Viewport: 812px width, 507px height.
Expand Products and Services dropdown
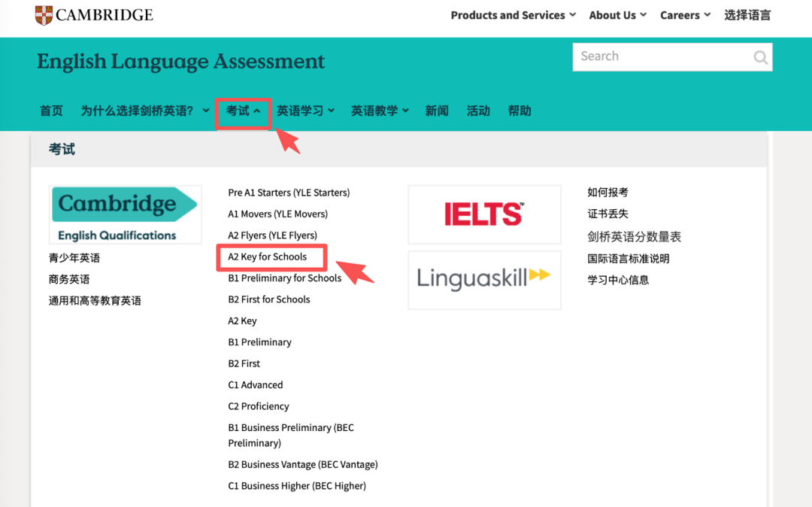tap(513, 15)
